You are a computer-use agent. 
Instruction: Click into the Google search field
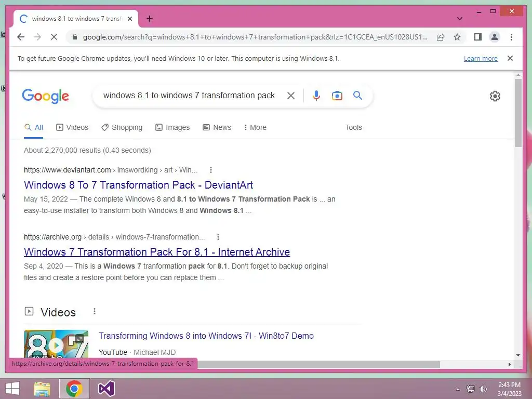click(x=189, y=96)
